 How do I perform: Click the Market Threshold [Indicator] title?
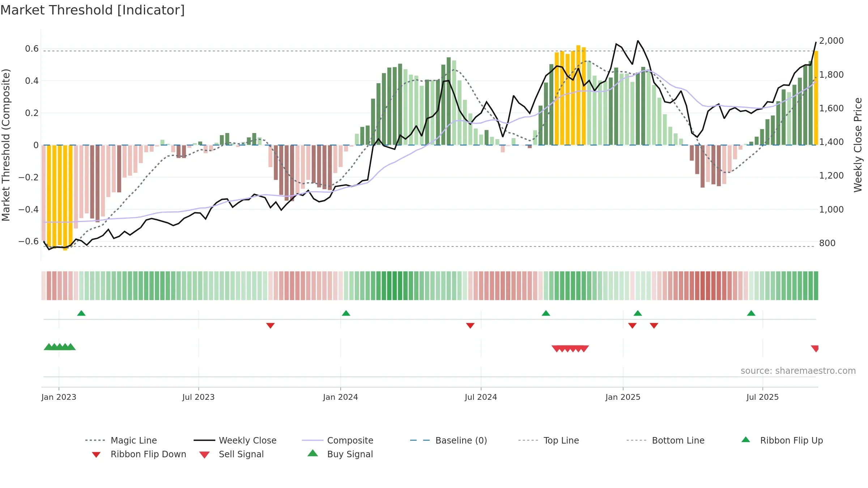pos(93,10)
